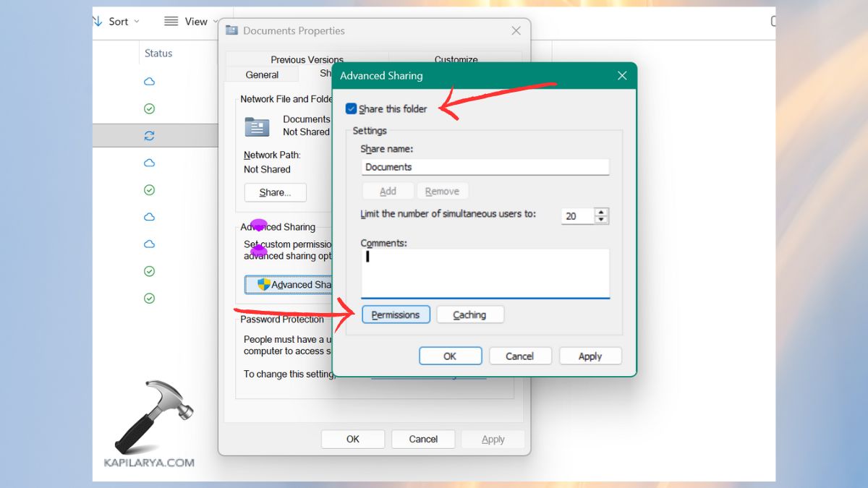
Task: Expand the Sort dropdown chevron
Action: coord(137,21)
